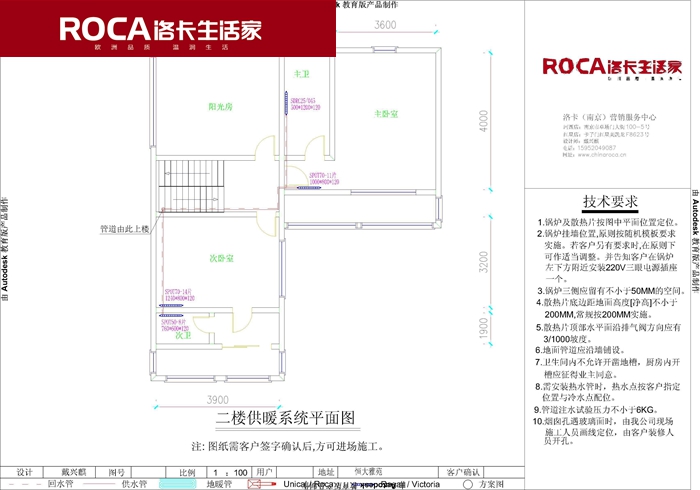
Task: Click the 次卧室 room label
Action: pyautogui.click(x=220, y=258)
